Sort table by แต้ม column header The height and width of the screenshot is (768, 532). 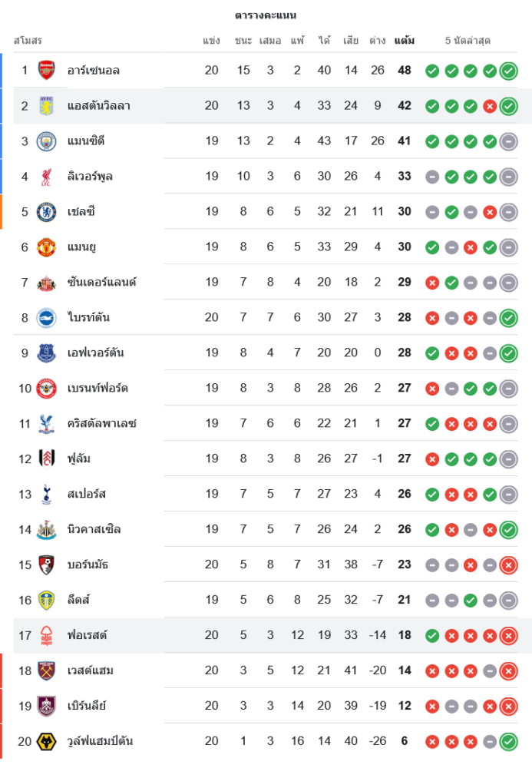pos(405,40)
